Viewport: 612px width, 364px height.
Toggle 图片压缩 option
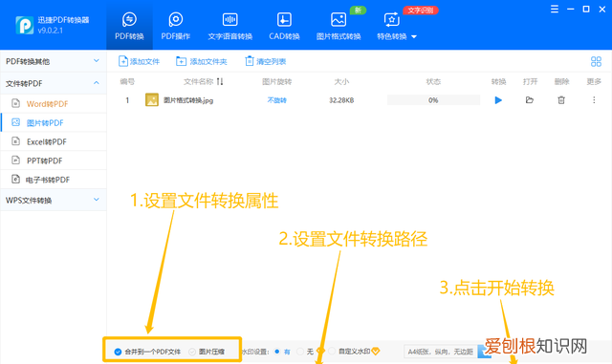(207, 352)
